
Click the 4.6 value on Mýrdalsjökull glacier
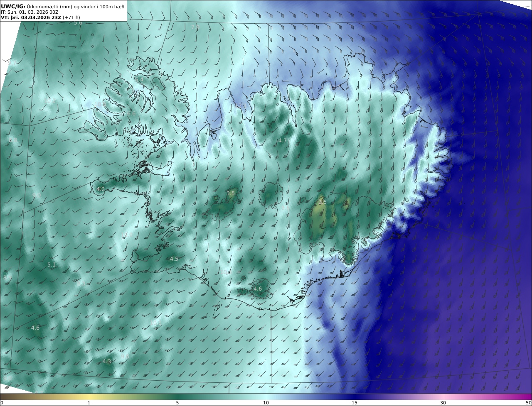(258, 289)
